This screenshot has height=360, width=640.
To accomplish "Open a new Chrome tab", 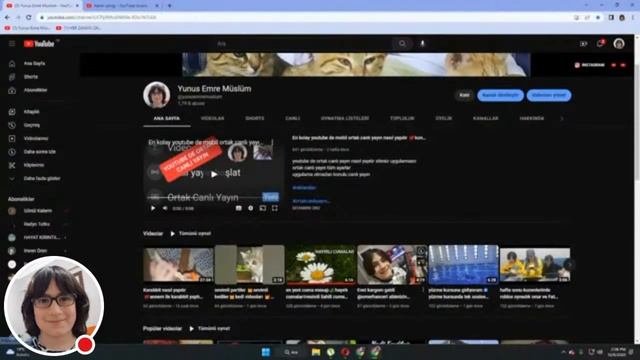I will 169,6.
